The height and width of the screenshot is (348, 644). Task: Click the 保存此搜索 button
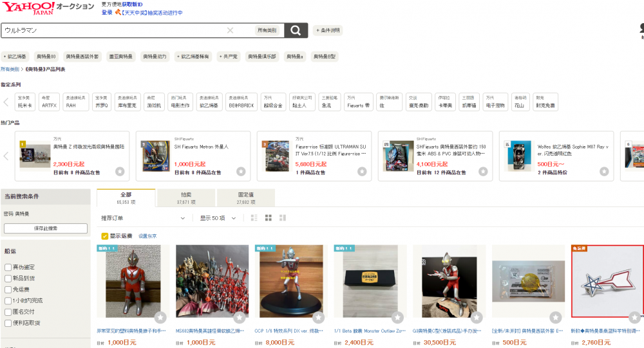pyautogui.click(x=46, y=228)
